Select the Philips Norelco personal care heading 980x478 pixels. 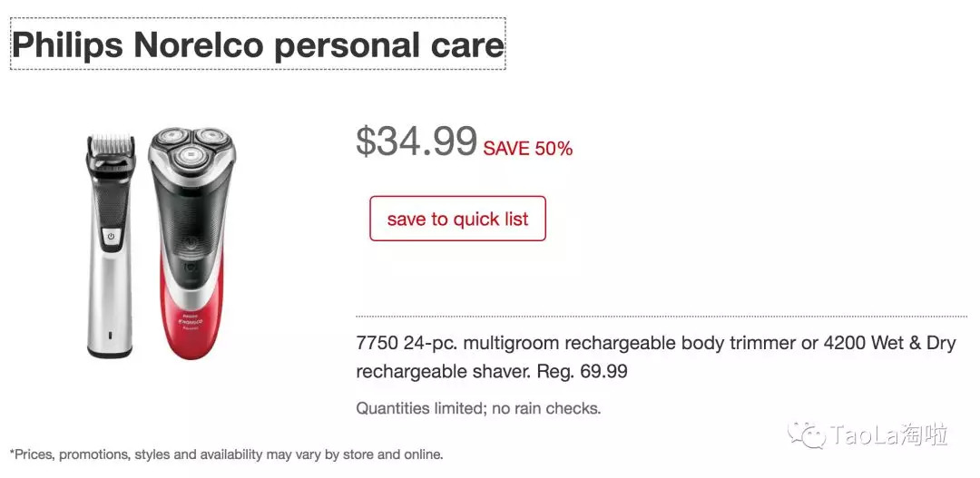258,44
